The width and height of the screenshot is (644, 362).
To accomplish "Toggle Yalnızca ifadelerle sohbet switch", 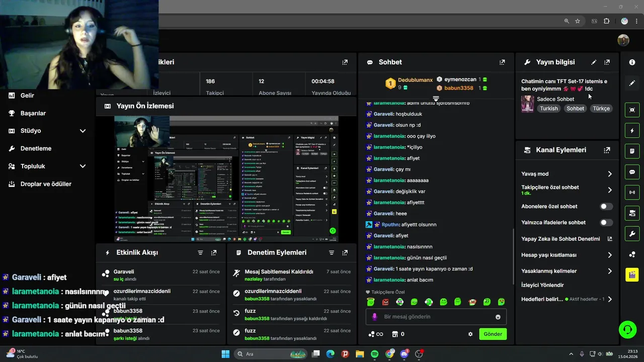I will pos(606,222).
